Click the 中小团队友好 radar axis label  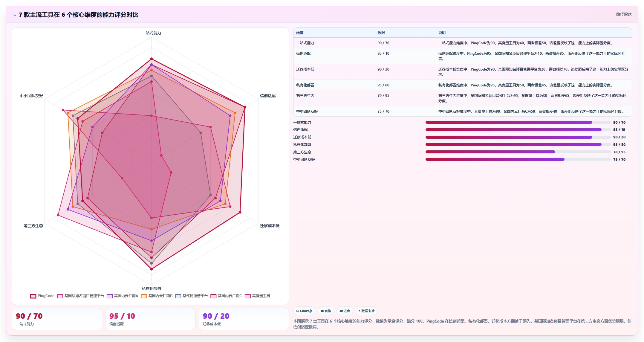pos(31,96)
